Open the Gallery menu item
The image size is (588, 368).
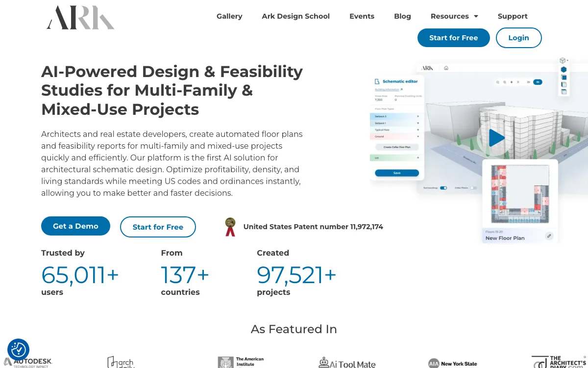(x=229, y=16)
